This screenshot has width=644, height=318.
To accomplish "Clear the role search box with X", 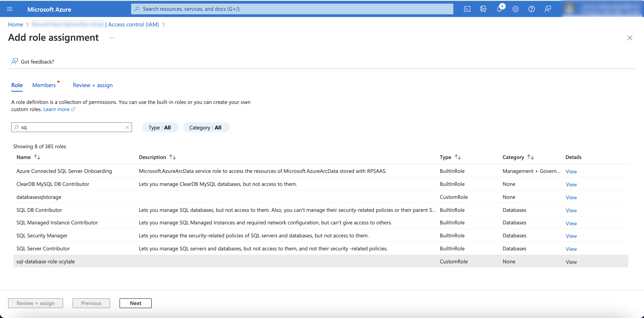I will coord(127,127).
